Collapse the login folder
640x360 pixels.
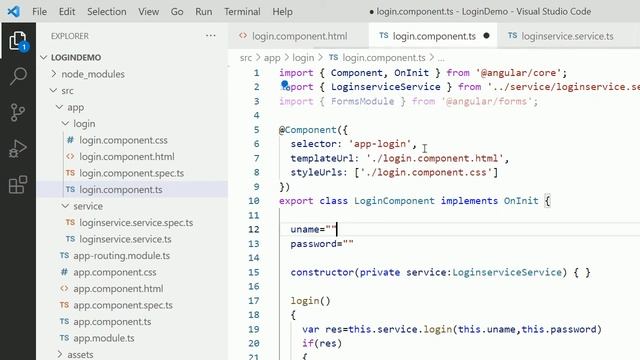tap(84, 124)
